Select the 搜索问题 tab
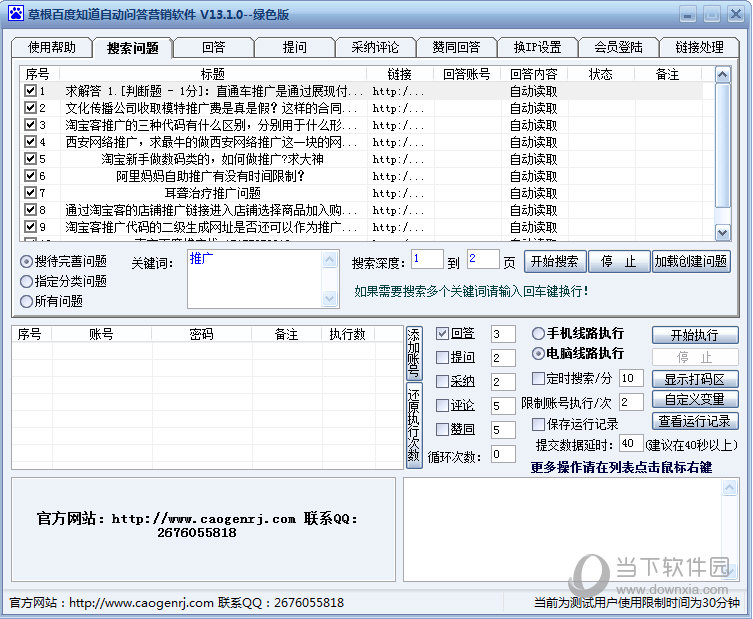 (x=133, y=48)
